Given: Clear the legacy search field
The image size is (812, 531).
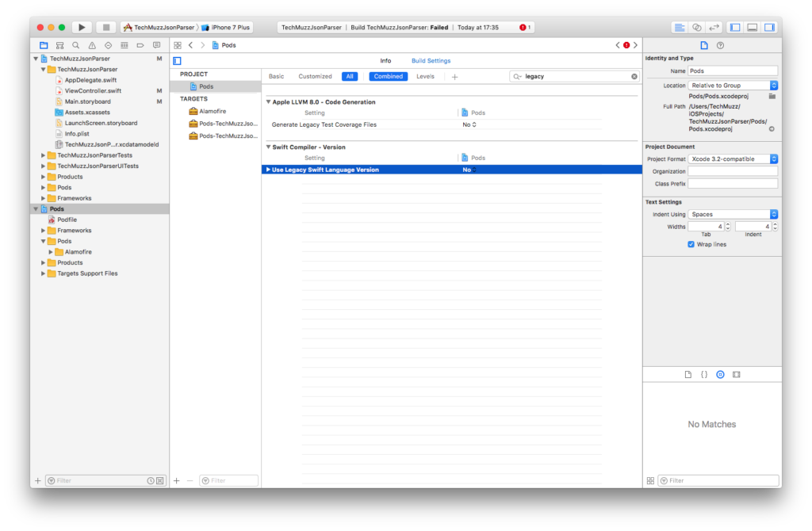Looking at the screenshot, I should click(634, 77).
